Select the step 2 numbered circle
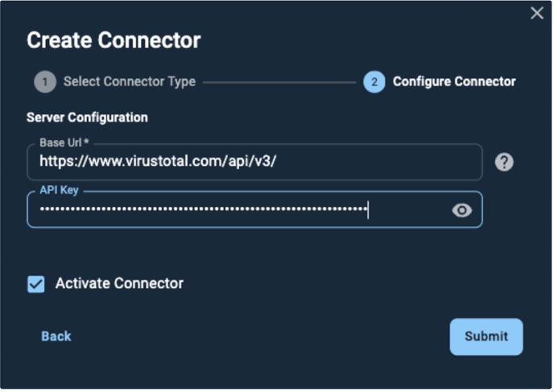554x392 pixels. pos(374,82)
